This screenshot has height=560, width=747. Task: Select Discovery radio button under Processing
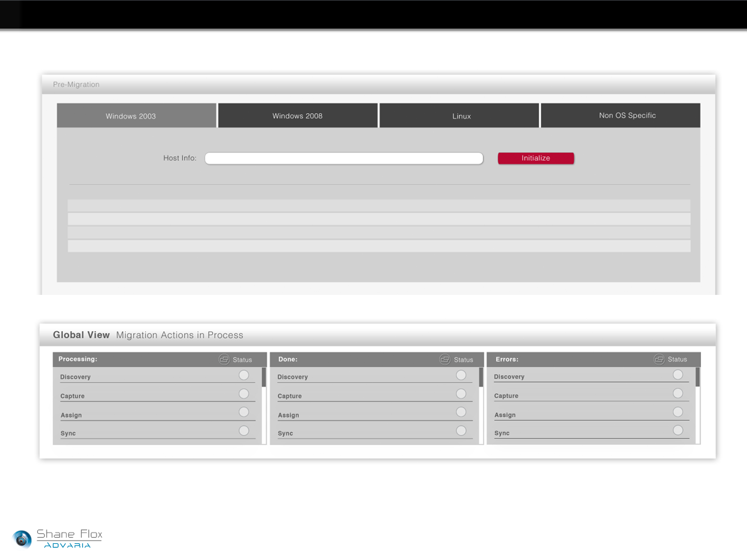244,375
